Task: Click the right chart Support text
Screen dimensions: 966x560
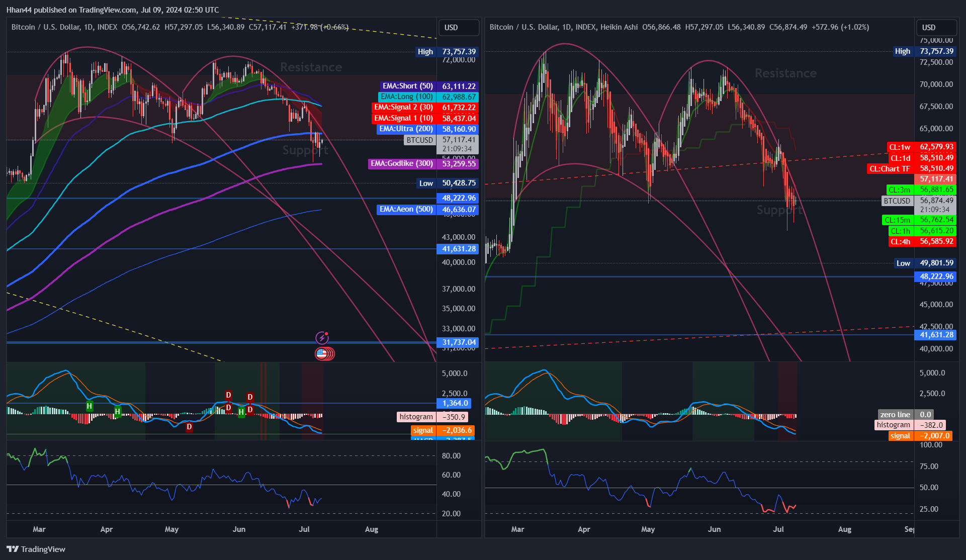Action: 780,210
